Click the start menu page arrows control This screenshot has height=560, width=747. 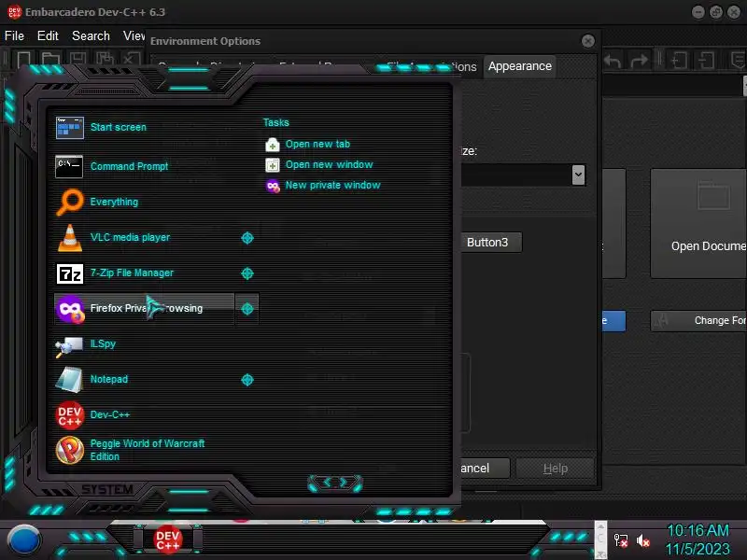(x=335, y=483)
